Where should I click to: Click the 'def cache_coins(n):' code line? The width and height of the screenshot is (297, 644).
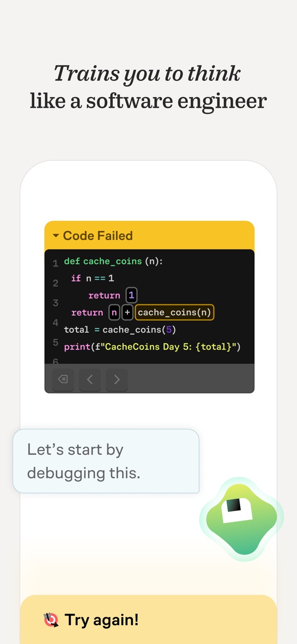[x=113, y=261]
